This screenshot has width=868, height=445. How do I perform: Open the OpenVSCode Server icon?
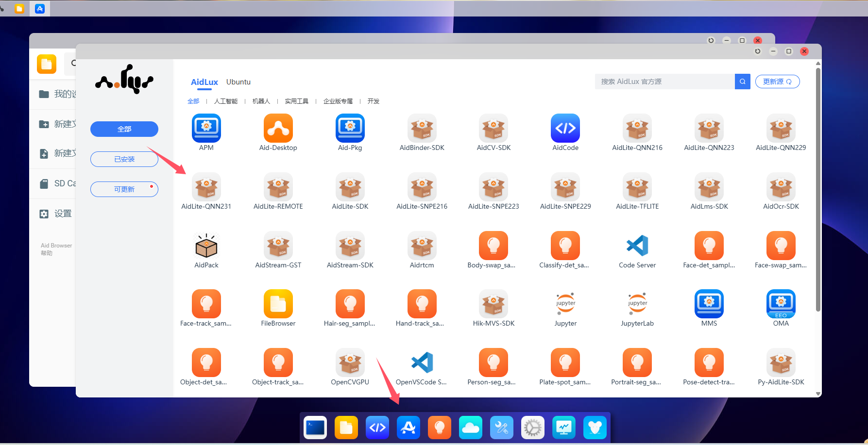click(x=422, y=363)
